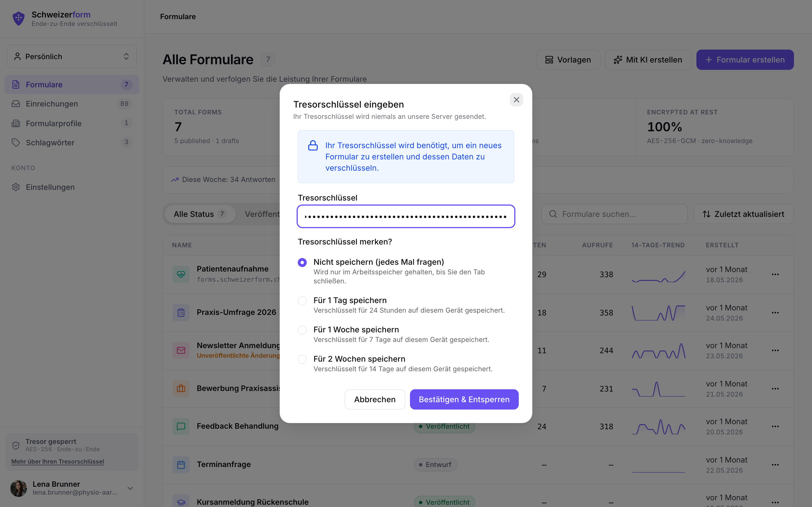Open Einstellungen via the gear icon
Image resolution: width=812 pixels, height=507 pixels.
16,187
